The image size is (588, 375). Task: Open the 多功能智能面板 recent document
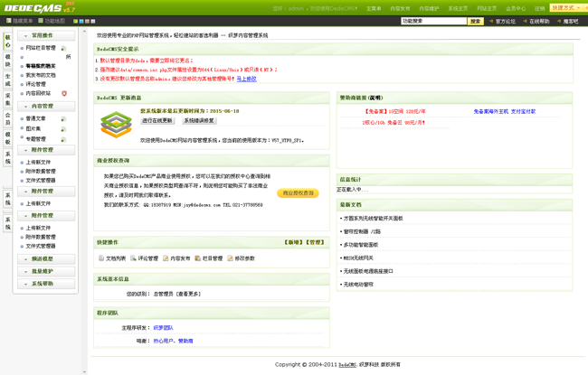tap(361, 245)
